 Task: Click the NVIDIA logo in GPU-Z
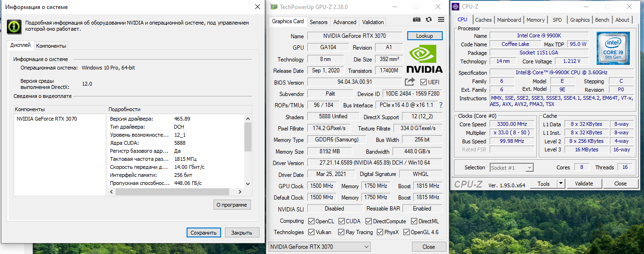coord(425,59)
